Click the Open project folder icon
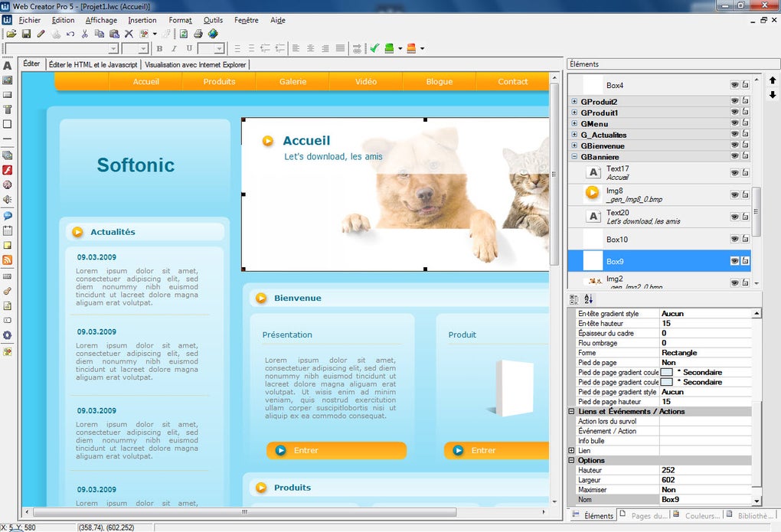The width and height of the screenshot is (781, 532). 11,34
